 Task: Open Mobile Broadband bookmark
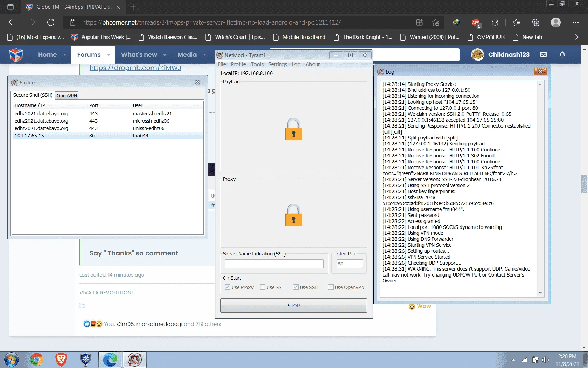click(x=299, y=37)
